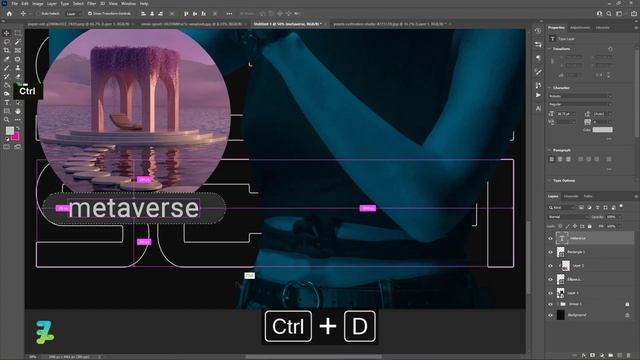Create a new group with folder icon
The width and height of the screenshot is (640, 360).
tap(610, 356)
